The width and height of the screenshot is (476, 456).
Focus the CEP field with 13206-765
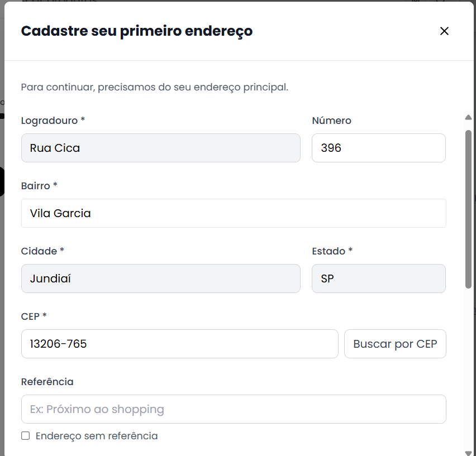coord(179,344)
